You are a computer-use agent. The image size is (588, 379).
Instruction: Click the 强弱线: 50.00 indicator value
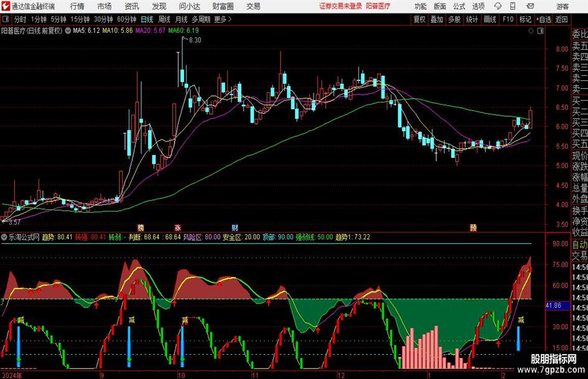[314, 237]
